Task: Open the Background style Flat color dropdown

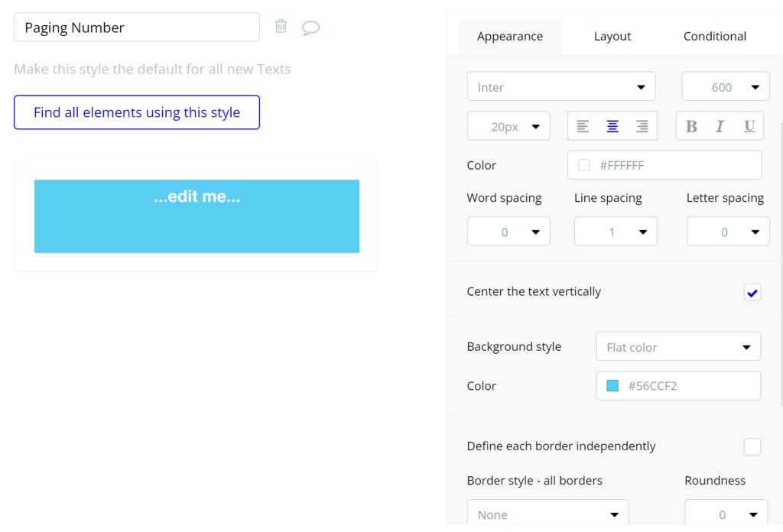Action: (x=678, y=346)
